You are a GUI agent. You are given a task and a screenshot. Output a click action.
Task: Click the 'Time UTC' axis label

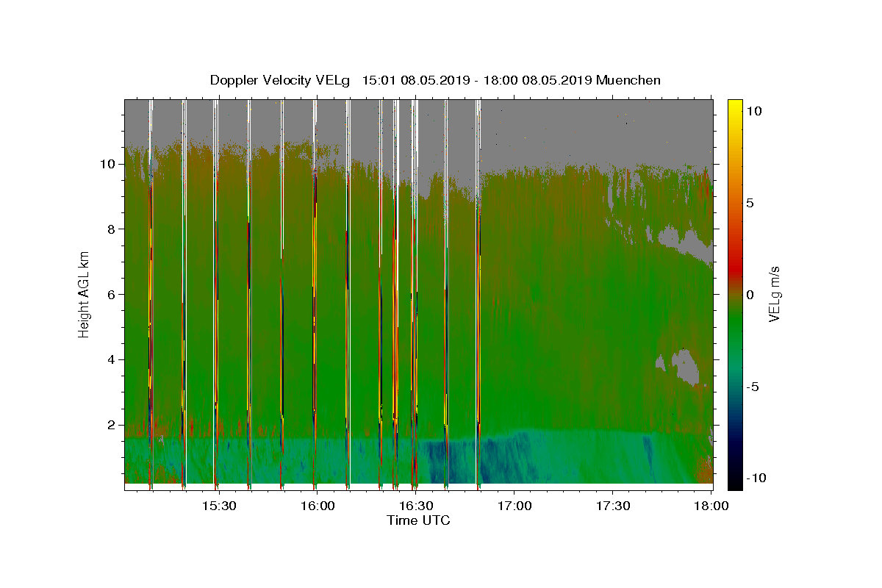coord(418,520)
